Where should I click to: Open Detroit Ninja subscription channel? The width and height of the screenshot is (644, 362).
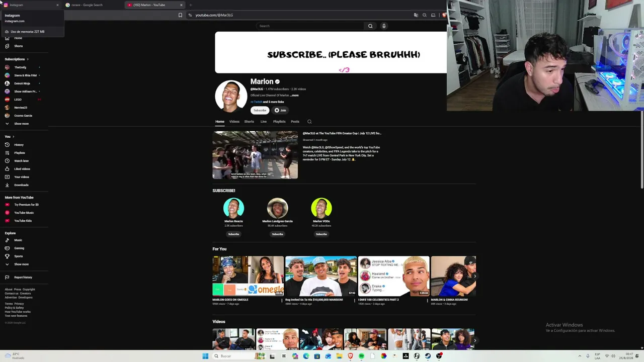(22, 83)
